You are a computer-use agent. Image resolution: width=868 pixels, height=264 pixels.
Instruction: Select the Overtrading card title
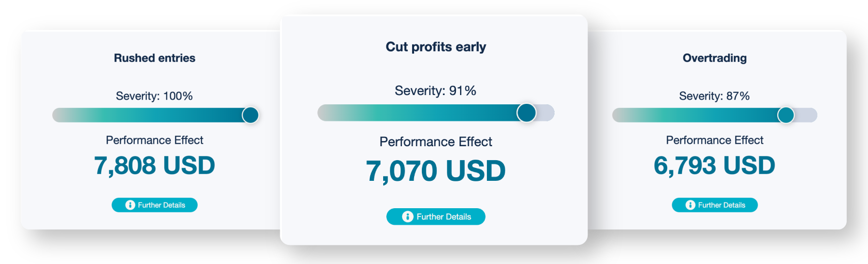pos(715,58)
